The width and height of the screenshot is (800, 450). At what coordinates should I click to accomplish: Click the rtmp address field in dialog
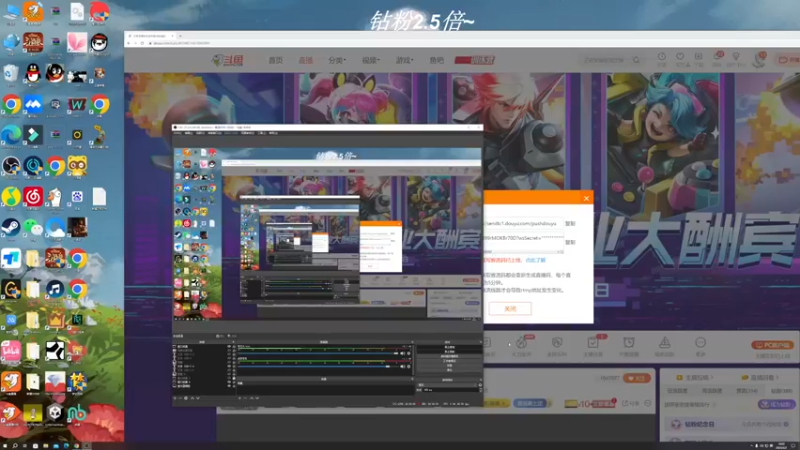point(523,223)
